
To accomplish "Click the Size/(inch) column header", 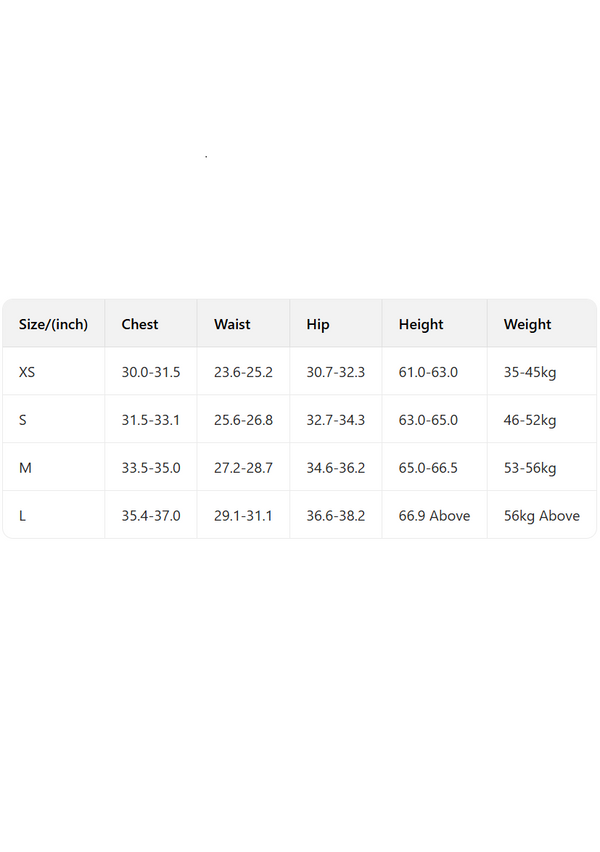I will (53, 324).
